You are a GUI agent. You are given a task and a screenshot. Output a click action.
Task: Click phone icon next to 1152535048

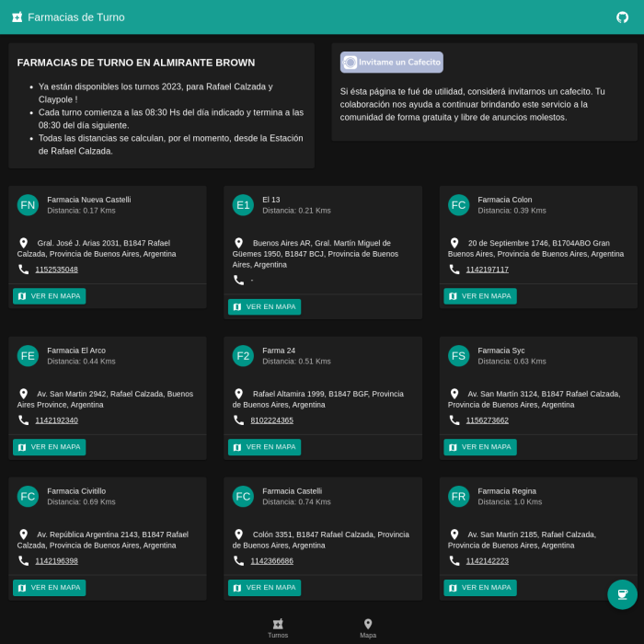[23, 269]
